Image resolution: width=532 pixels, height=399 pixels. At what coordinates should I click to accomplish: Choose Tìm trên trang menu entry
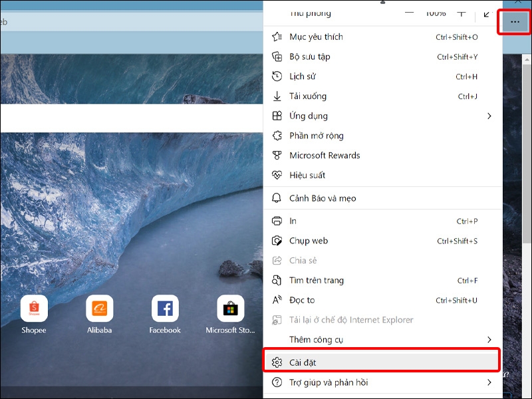383,280
